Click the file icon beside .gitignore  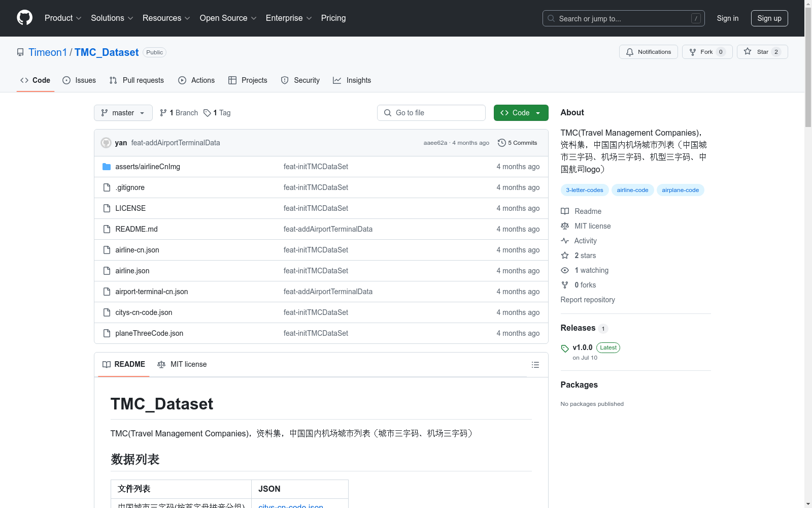pos(107,187)
